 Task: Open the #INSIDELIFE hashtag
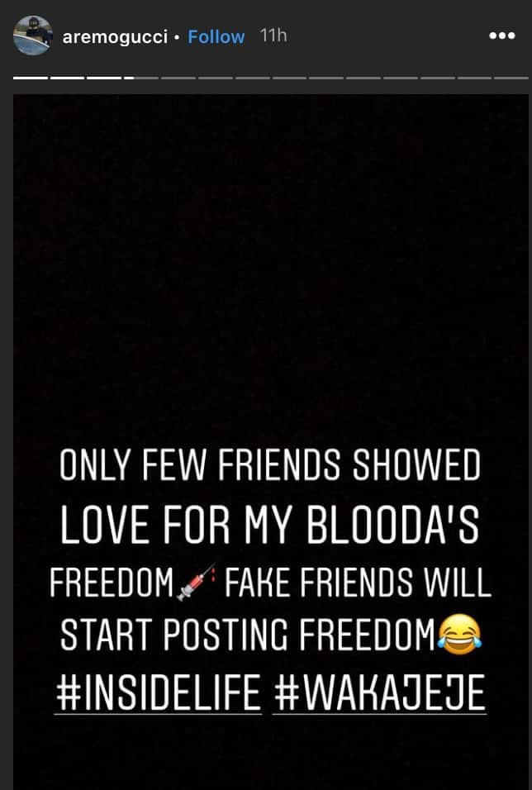tap(158, 692)
